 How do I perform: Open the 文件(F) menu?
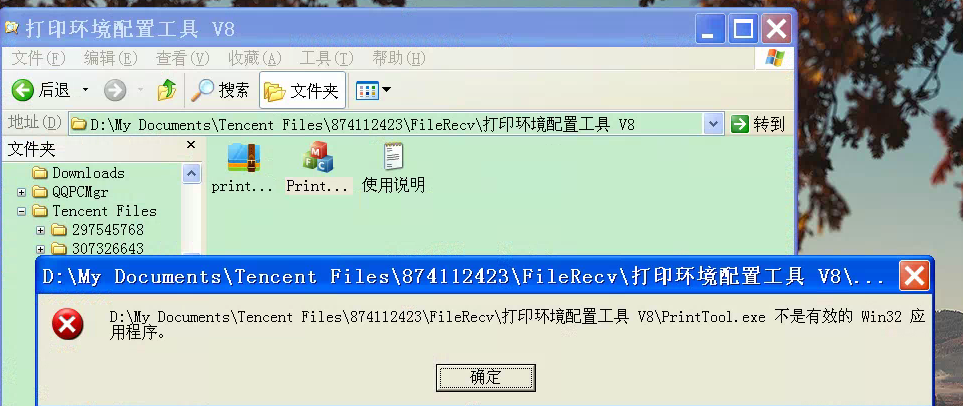coord(38,59)
